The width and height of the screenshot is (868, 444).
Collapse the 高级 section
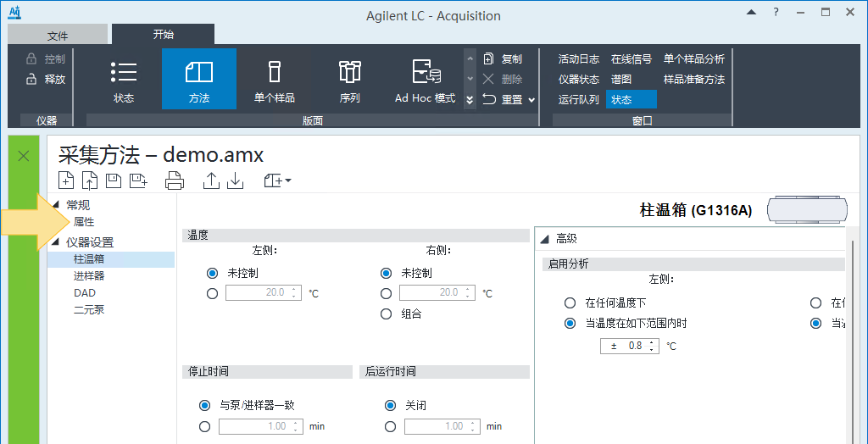tap(545, 239)
